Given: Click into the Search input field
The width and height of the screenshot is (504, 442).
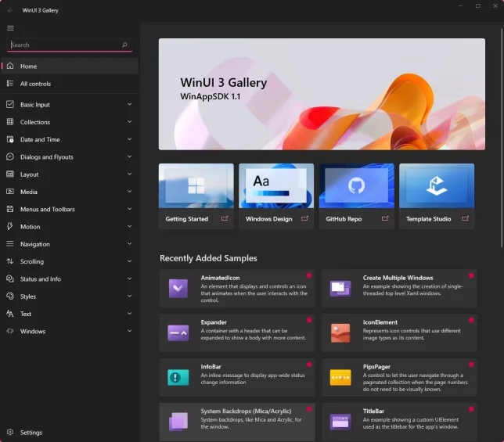Looking at the screenshot, I should [x=63, y=45].
